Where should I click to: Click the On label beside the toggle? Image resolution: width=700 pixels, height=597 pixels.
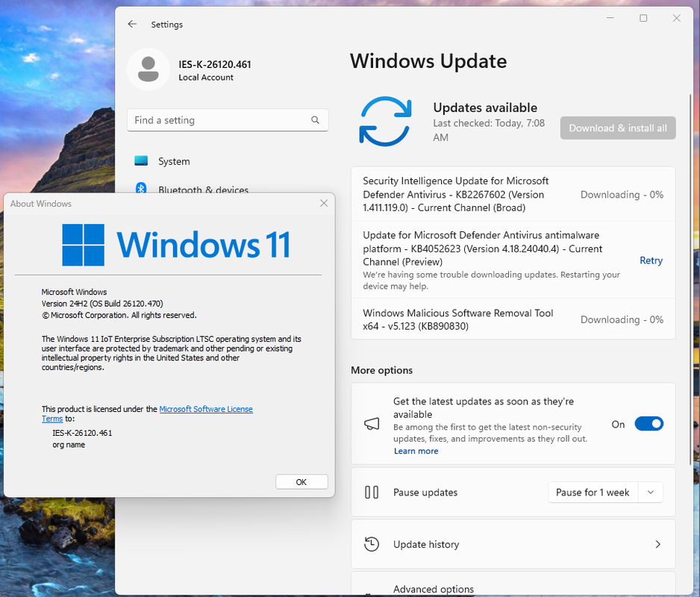618,424
